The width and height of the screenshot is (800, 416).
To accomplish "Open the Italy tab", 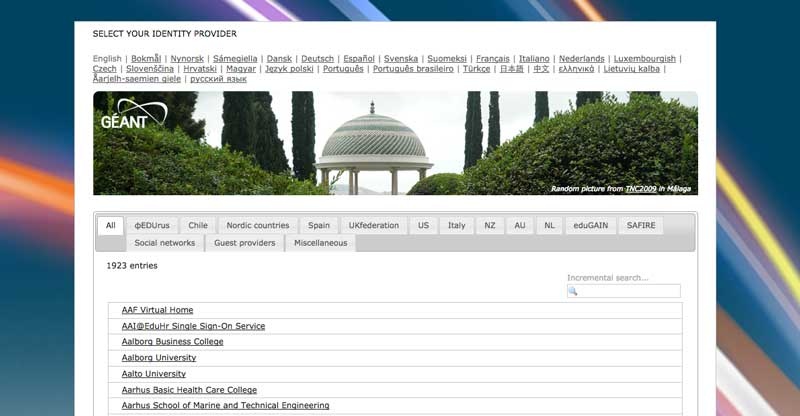I will click(457, 226).
